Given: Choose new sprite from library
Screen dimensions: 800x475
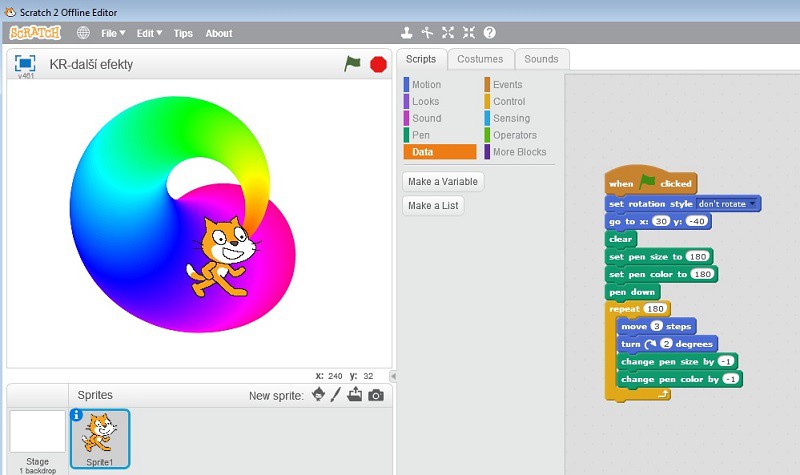Looking at the screenshot, I should pos(318,394).
